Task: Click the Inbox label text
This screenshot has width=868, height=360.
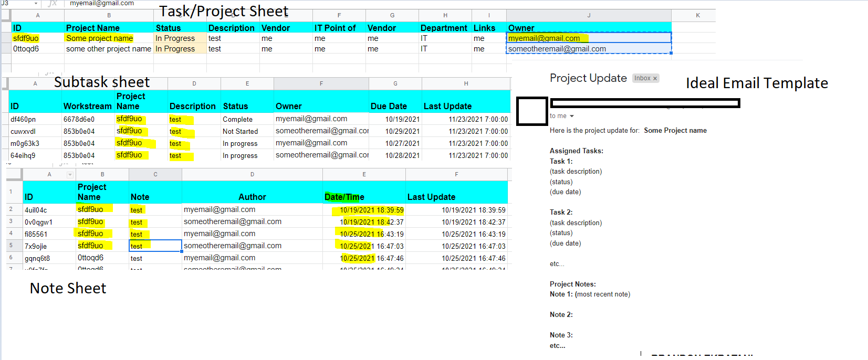Action: point(642,78)
